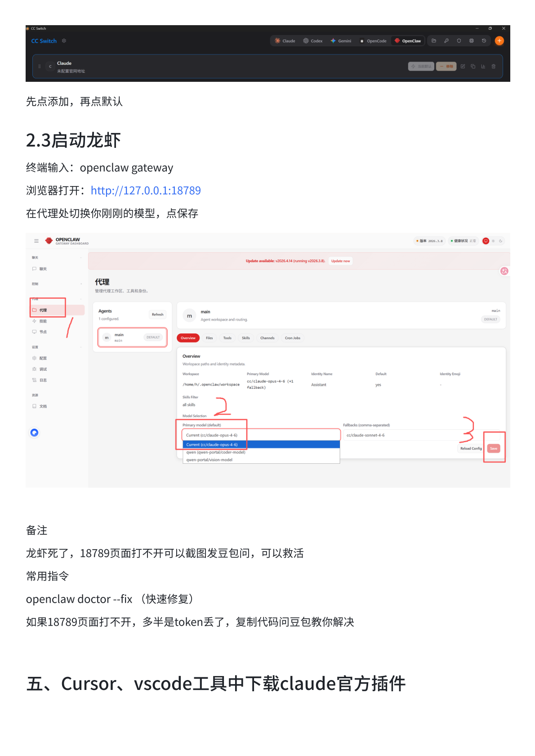This screenshot has width=535, height=756.
Task: Select the Overview tab
Action: [188, 338]
